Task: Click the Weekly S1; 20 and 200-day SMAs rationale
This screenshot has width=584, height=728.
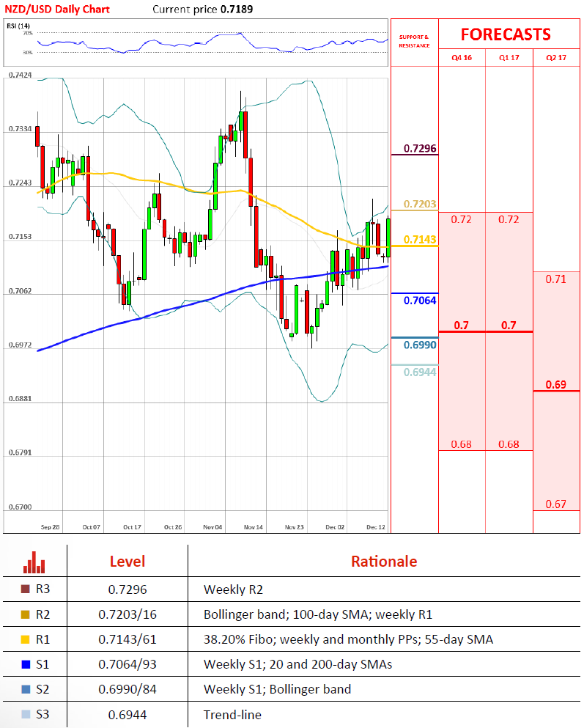Action: 297,665
